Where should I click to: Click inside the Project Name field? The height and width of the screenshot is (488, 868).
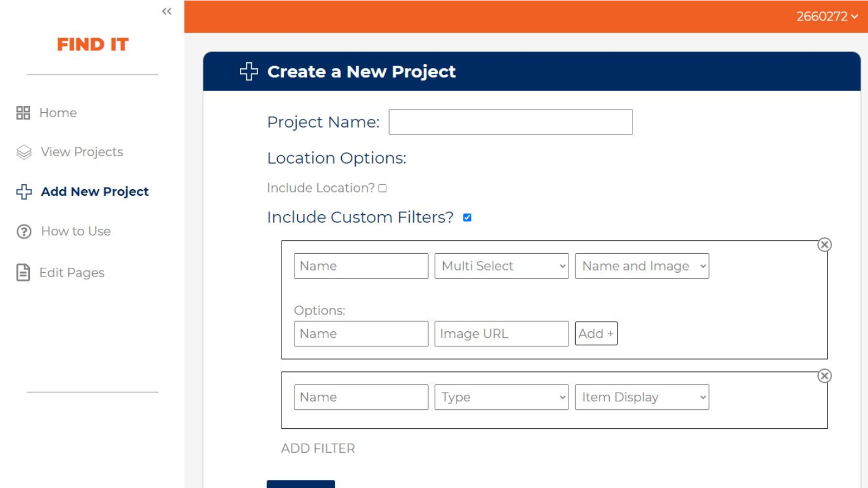(510, 121)
